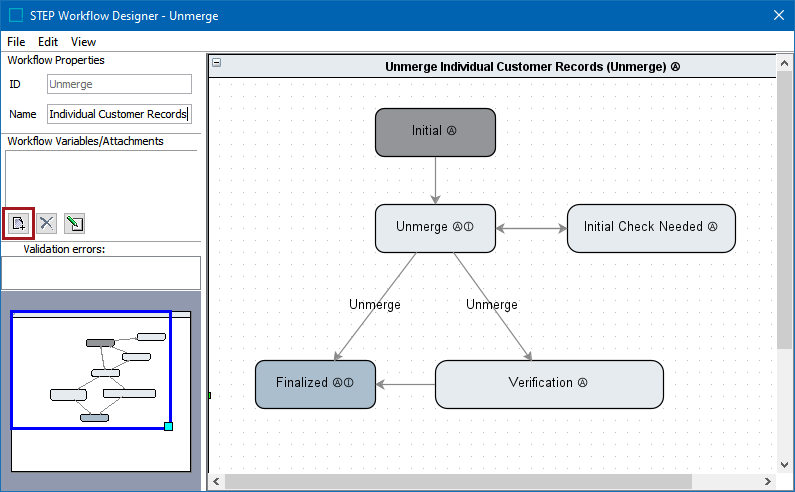Image resolution: width=795 pixels, height=492 pixels.
Task: Click the left Unmerge transition label
Action: (x=375, y=304)
